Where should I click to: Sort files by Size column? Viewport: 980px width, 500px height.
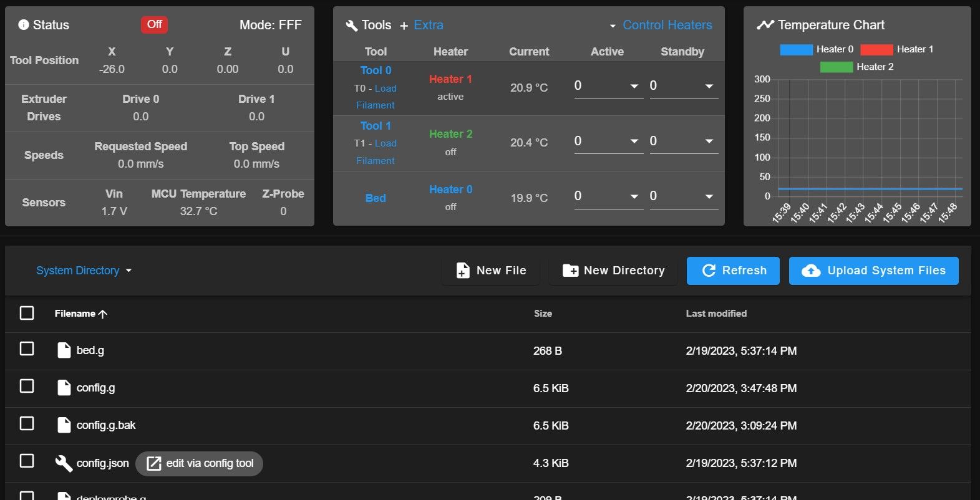click(x=543, y=314)
